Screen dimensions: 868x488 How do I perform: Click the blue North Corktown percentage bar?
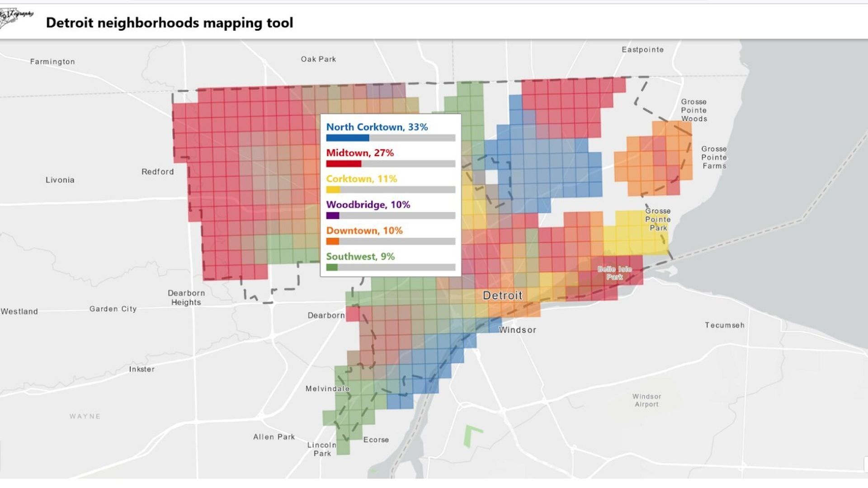pyautogui.click(x=347, y=137)
